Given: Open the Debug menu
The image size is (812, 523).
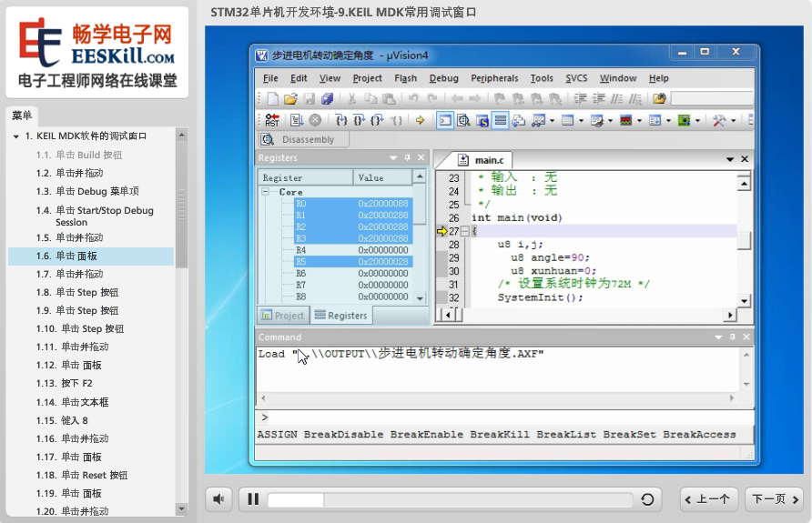Looking at the screenshot, I should [x=444, y=78].
